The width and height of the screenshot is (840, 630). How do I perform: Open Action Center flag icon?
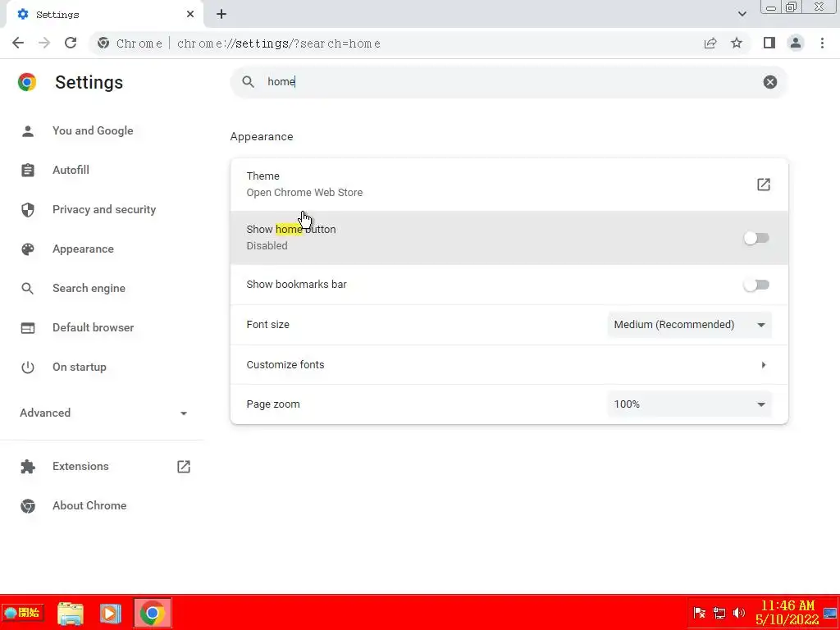[x=699, y=613]
